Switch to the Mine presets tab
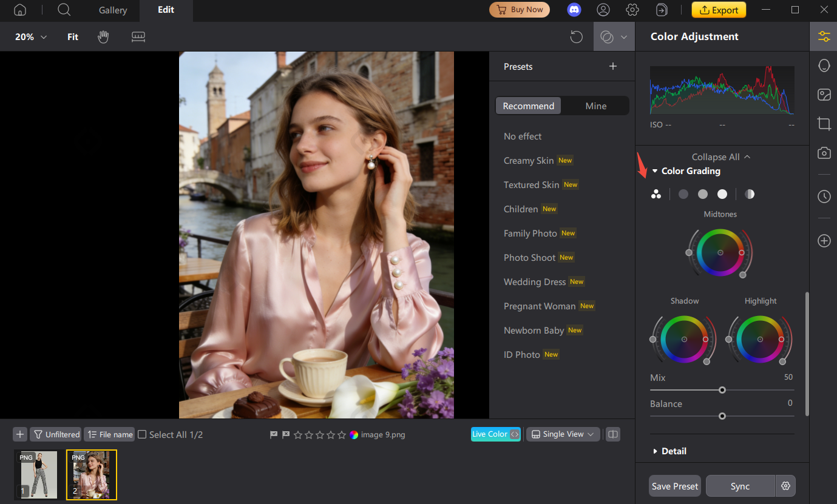This screenshot has width=837, height=504. (595, 106)
